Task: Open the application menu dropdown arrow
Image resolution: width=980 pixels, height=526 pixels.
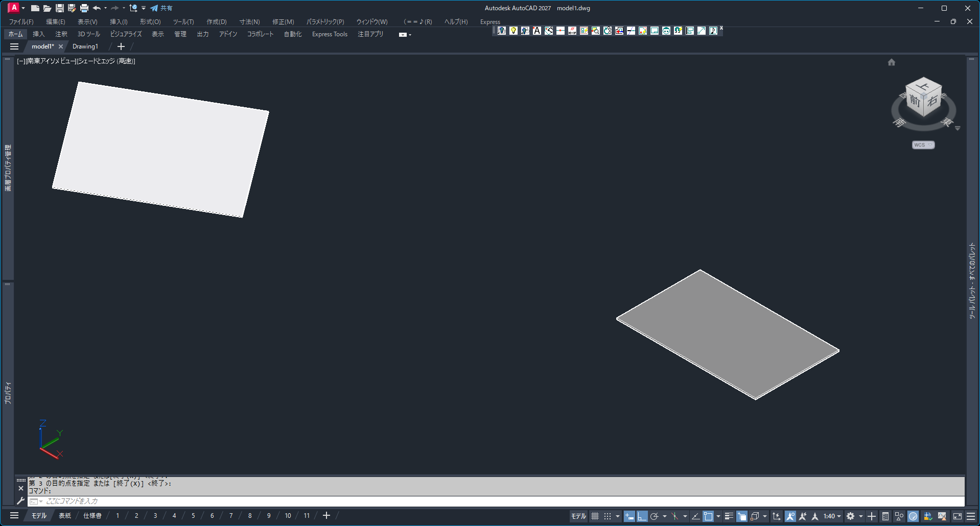Action: tap(23, 8)
